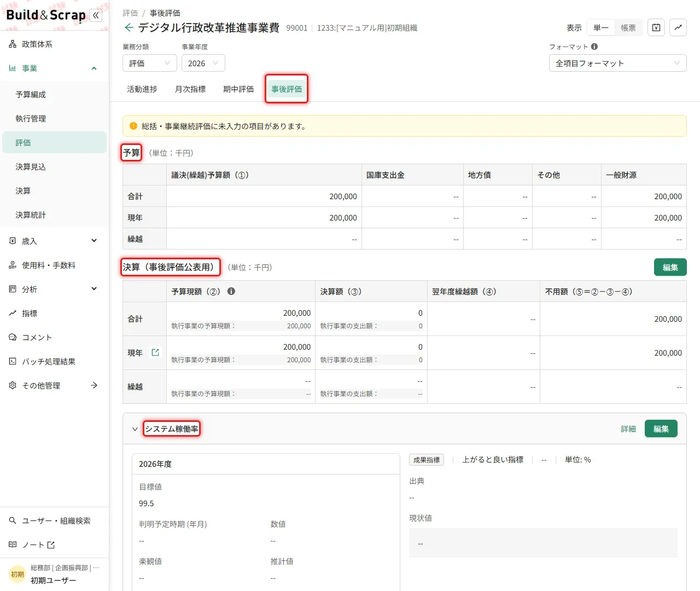Viewport: 700px width, 591px height.
Task: Collapse the システム稼働率 section chevron
Action: (135, 429)
